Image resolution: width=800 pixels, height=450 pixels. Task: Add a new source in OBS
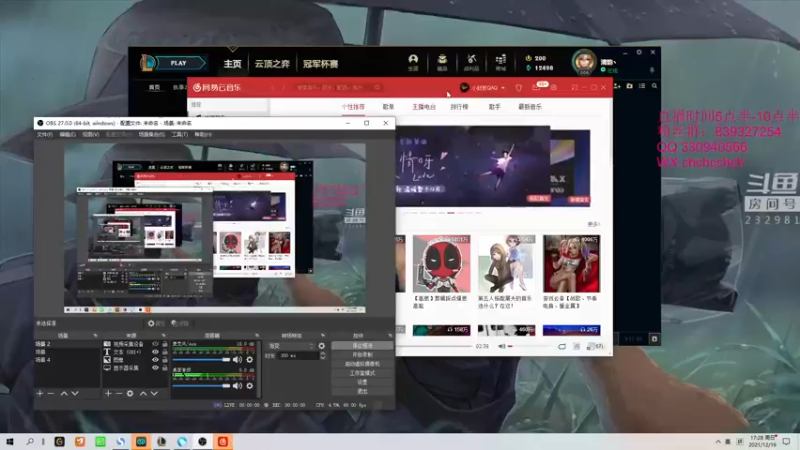(108, 393)
